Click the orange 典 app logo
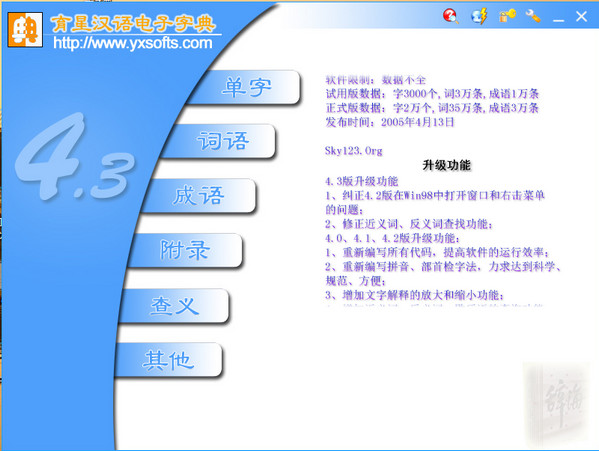 click(x=25, y=29)
